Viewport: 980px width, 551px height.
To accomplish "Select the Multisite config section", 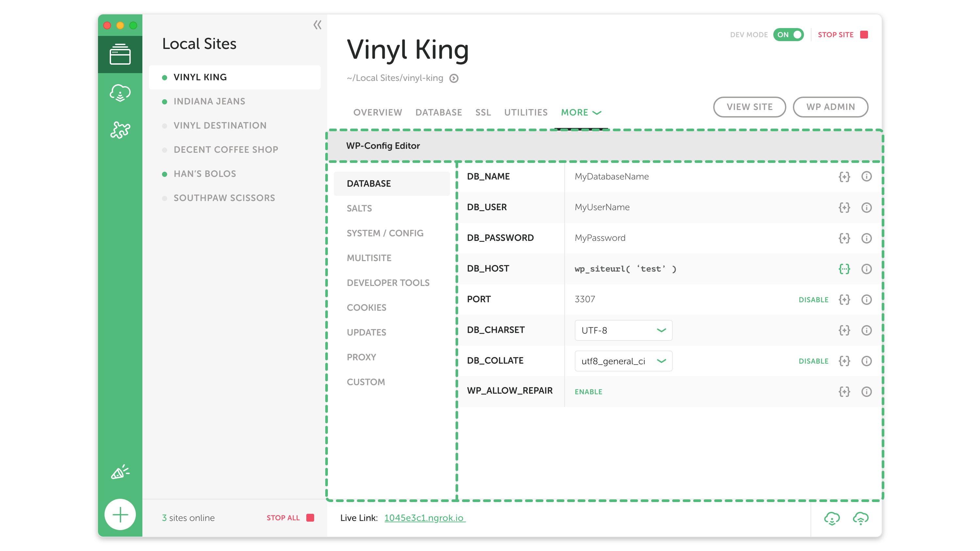I will [369, 258].
